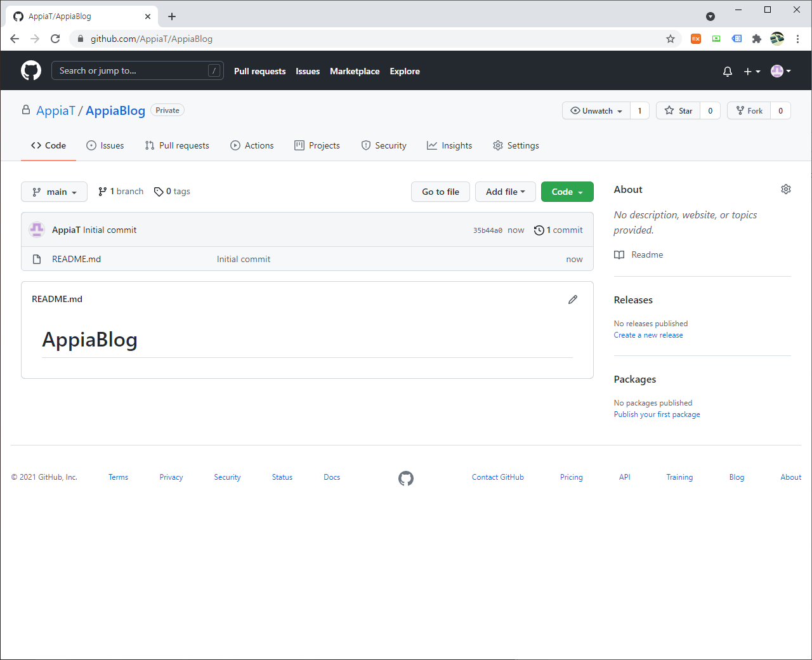Open commit hash 35b44a0

pyautogui.click(x=488, y=230)
